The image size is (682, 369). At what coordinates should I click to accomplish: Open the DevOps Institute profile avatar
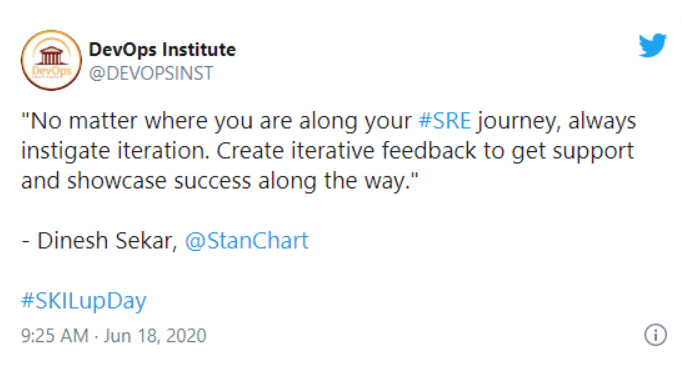pos(51,60)
